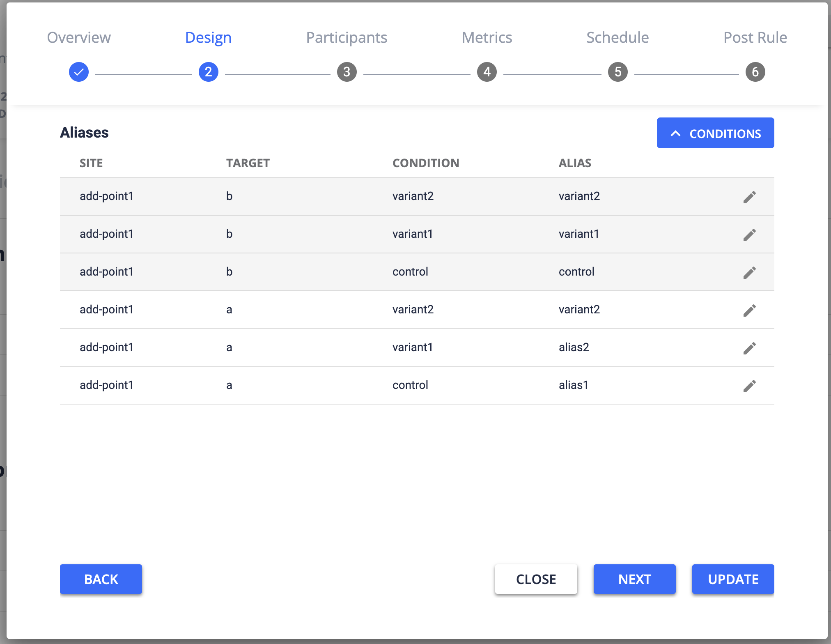Edit the alias1 entry for control condition
Viewport: 831px width, 644px height.
[x=750, y=385]
